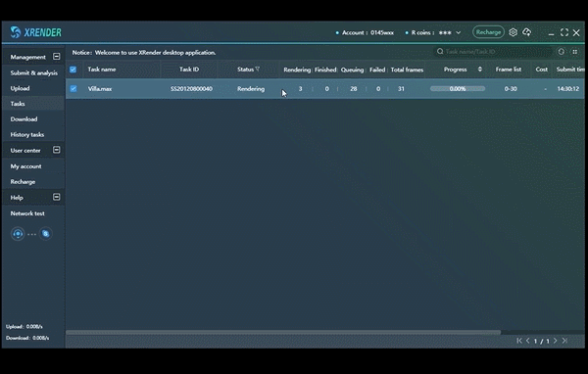Click the Frame list column header
The image size is (588, 374).
pyautogui.click(x=508, y=70)
